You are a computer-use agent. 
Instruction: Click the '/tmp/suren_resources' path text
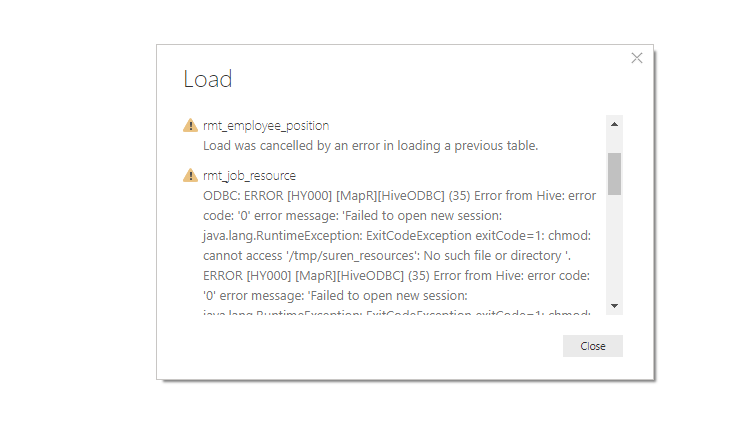point(319,255)
